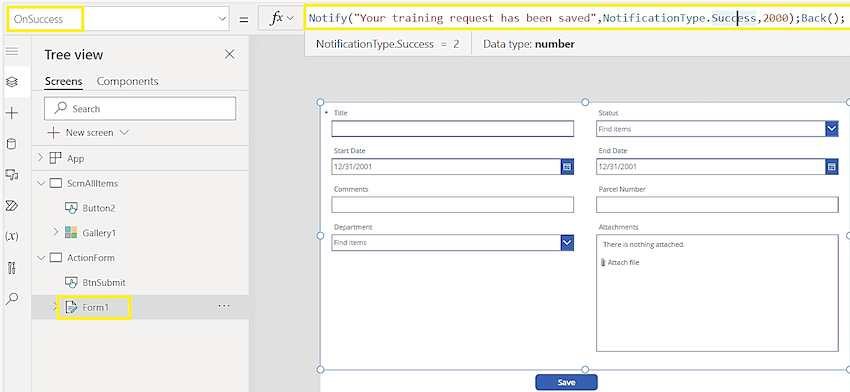The height and width of the screenshot is (392, 850).
Task: Open the New screen dropdown chevron
Action: click(x=124, y=132)
